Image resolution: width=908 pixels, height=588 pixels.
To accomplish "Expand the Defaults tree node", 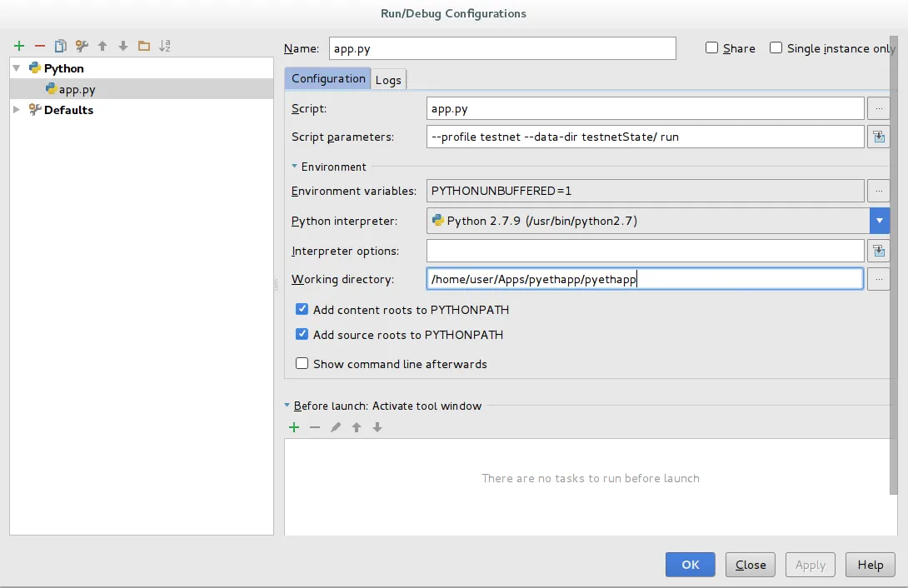I will (17, 110).
